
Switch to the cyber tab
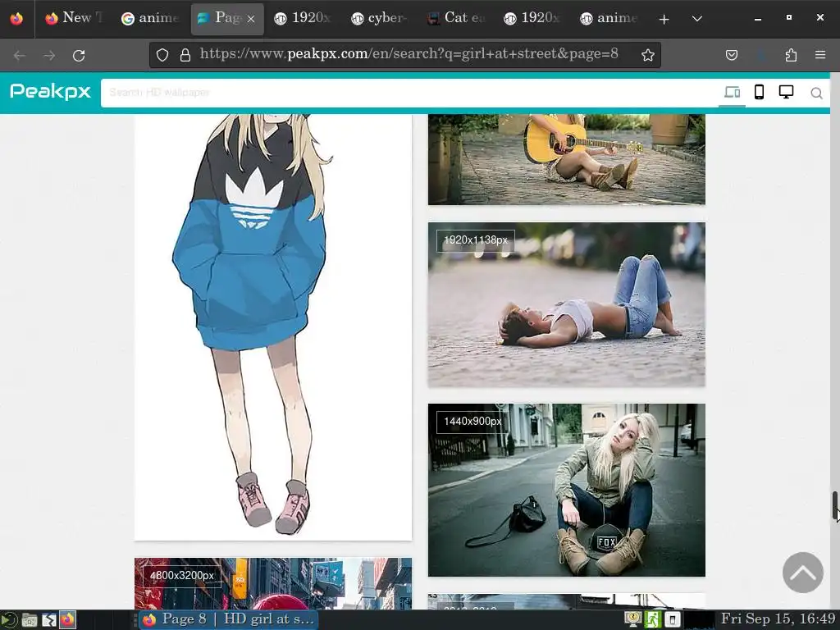point(379,18)
